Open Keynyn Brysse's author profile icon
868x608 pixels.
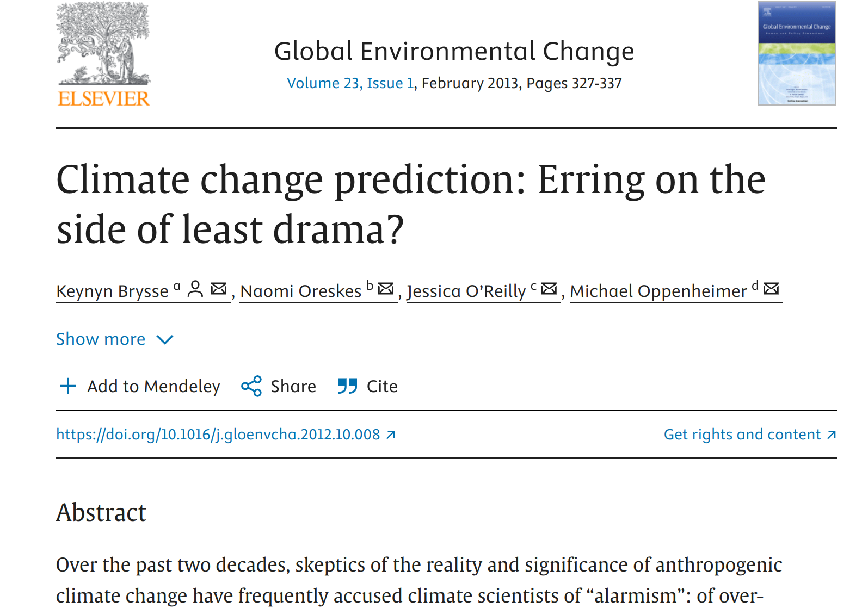[x=195, y=289]
